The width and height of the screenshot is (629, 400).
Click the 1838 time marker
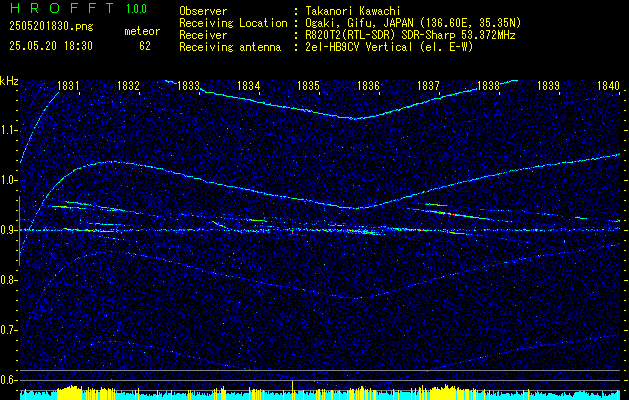pyautogui.click(x=489, y=85)
